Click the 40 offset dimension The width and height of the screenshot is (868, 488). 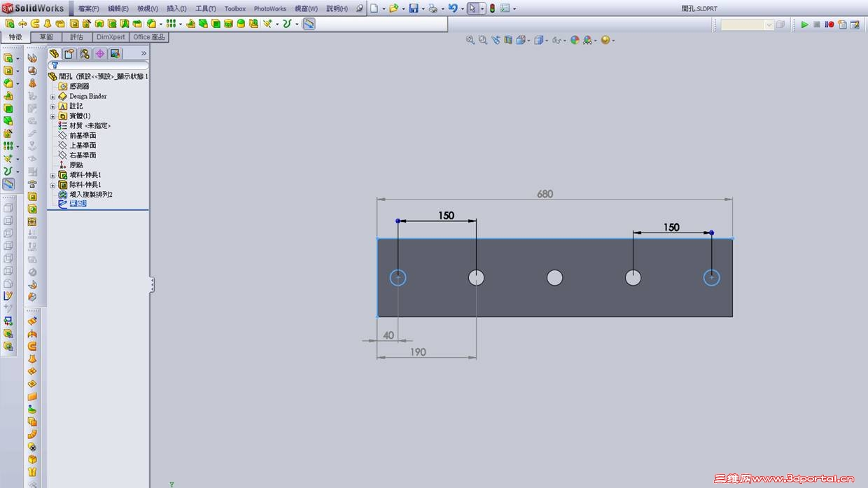388,335
